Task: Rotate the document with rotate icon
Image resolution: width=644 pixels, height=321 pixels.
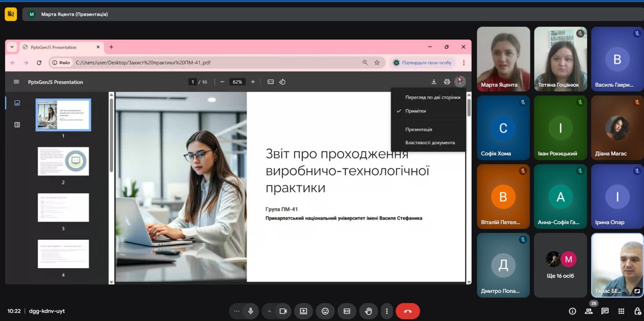Action: click(282, 82)
